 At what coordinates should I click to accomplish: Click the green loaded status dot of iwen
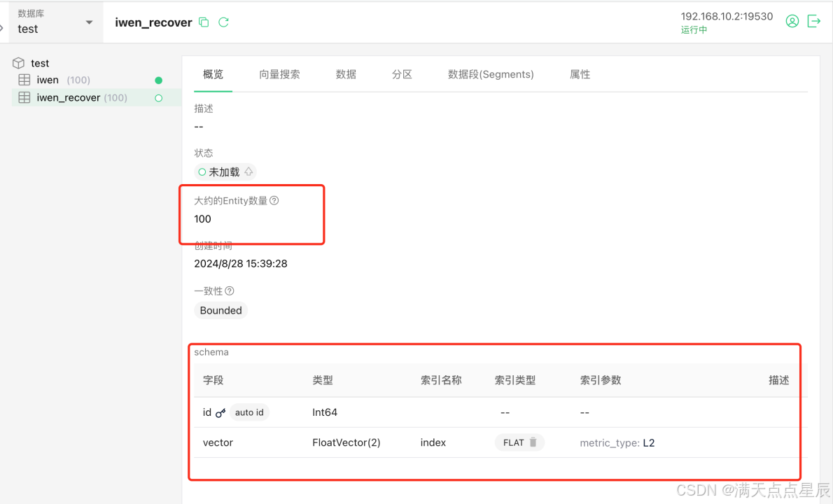click(158, 80)
